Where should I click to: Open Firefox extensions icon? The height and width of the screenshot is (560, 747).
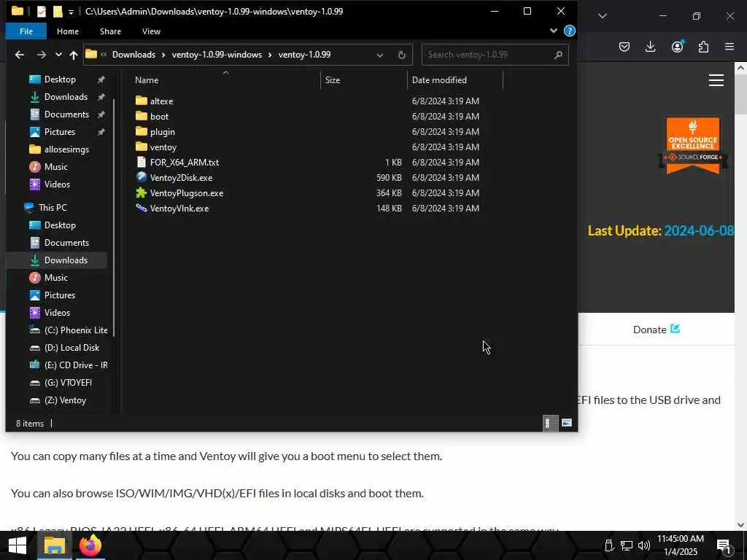click(x=703, y=47)
